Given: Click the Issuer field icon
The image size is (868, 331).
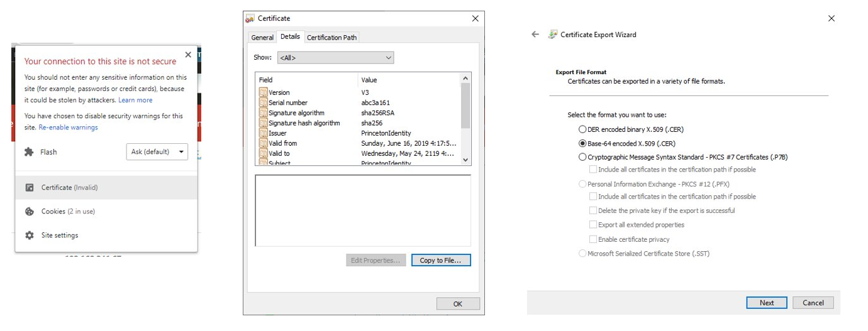Looking at the screenshot, I should click(x=264, y=133).
